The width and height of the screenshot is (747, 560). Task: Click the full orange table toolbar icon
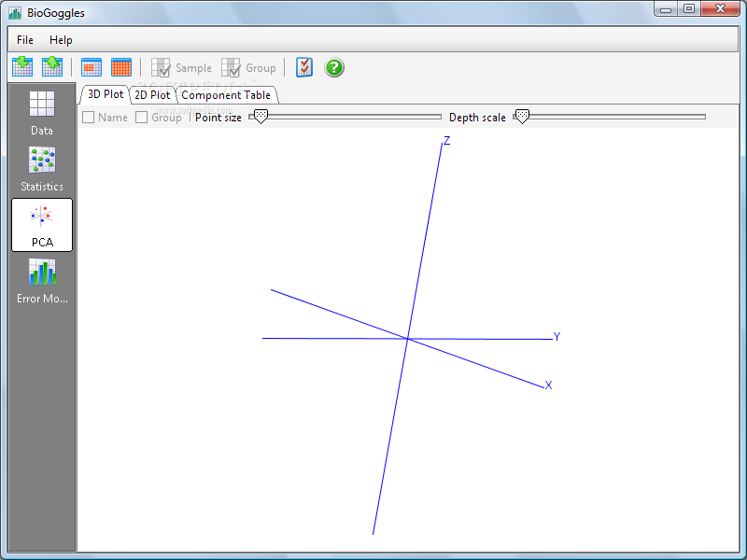[x=121, y=67]
